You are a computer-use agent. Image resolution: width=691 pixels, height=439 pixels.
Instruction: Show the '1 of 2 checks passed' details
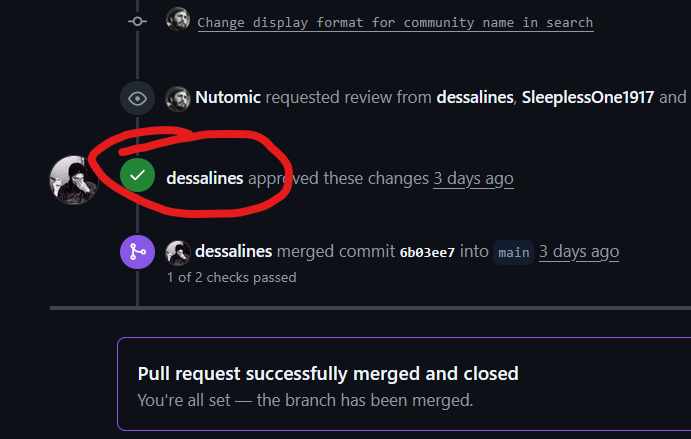tap(231, 278)
